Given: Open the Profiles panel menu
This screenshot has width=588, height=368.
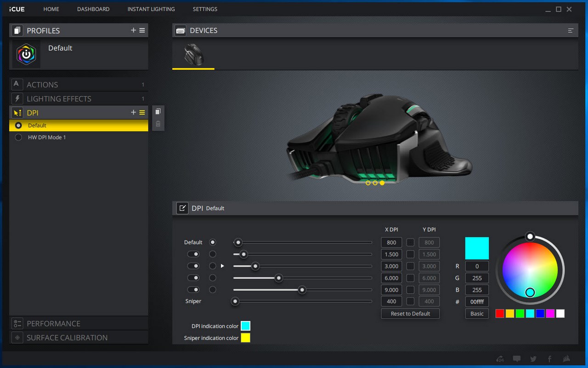Looking at the screenshot, I should tap(142, 30).
